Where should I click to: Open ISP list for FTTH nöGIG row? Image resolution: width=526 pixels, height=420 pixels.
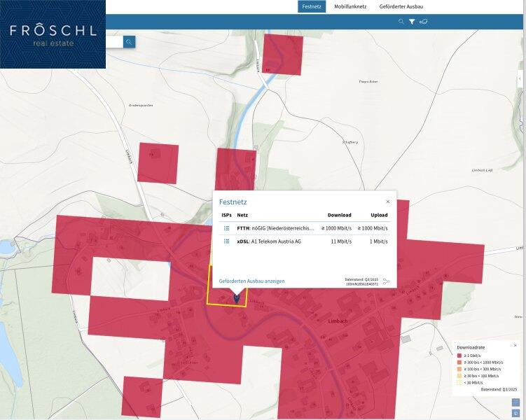click(226, 228)
